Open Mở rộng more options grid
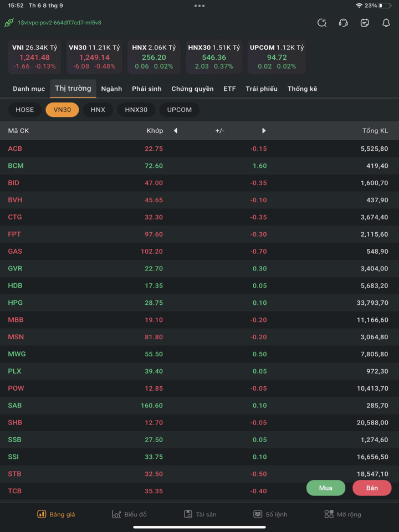The width and height of the screenshot is (399, 532). point(342,514)
